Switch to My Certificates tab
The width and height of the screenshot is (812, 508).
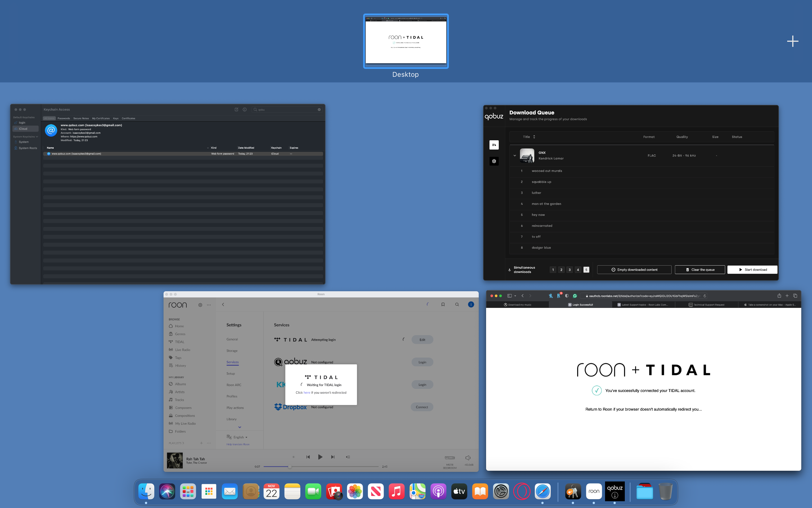coord(101,118)
